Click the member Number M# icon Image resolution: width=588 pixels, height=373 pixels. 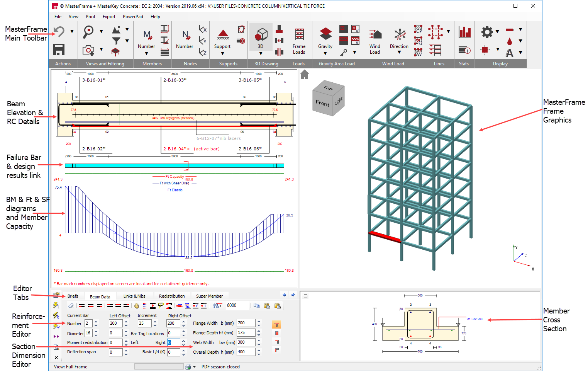tap(147, 35)
